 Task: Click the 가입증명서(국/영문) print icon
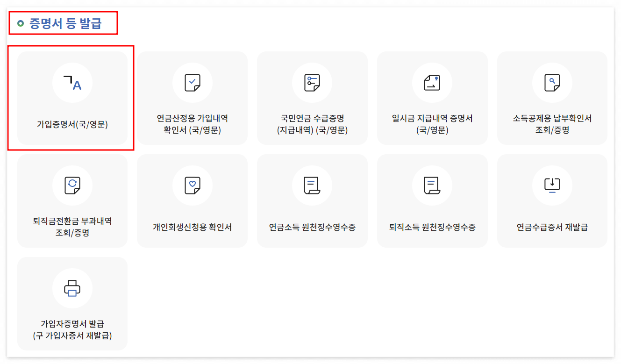tap(72, 83)
